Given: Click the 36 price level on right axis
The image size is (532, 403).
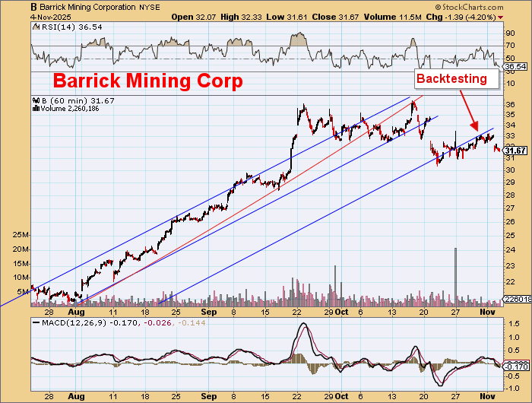Looking at the screenshot, I should [511, 104].
